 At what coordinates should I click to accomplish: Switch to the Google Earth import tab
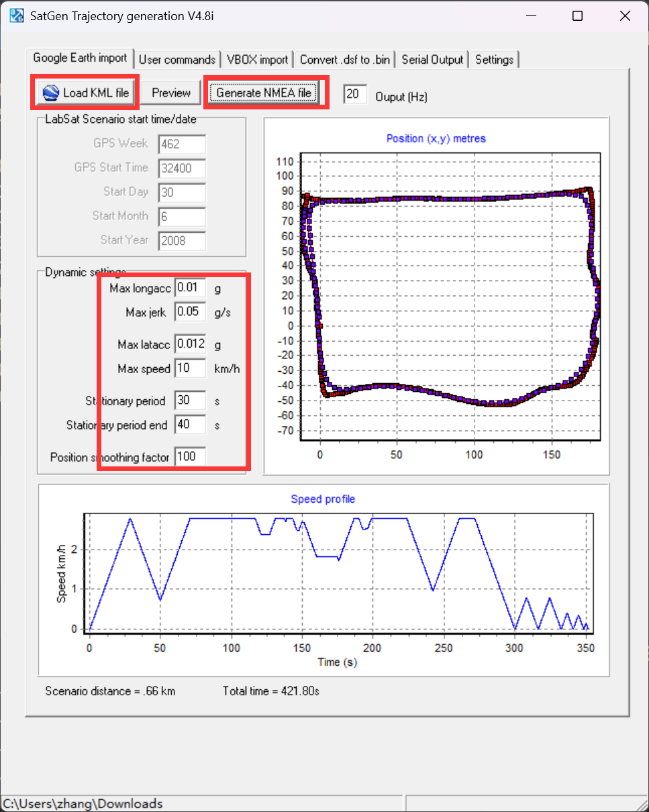pyautogui.click(x=80, y=58)
